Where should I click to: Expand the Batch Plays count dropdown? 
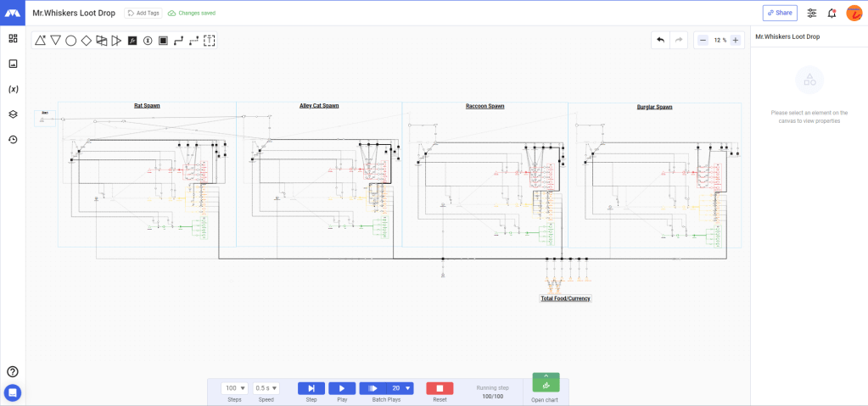tap(408, 388)
